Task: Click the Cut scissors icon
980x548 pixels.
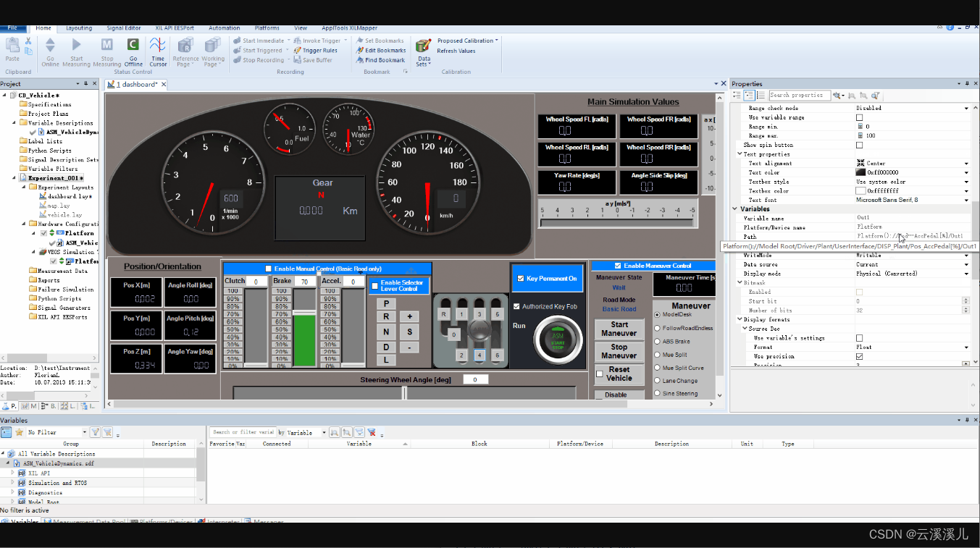Action: tap(28, 41)
